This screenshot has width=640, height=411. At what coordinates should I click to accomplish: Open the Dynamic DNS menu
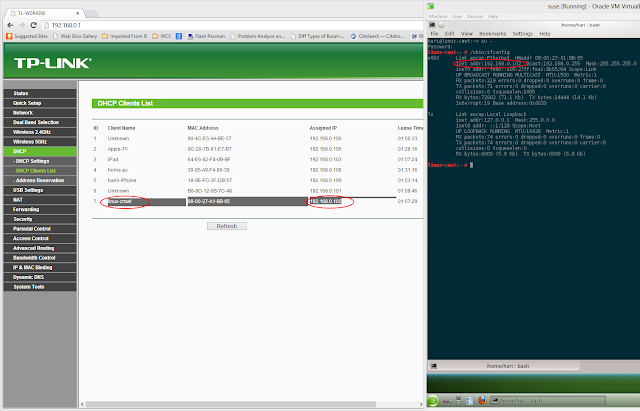click(x=40, y=277)
